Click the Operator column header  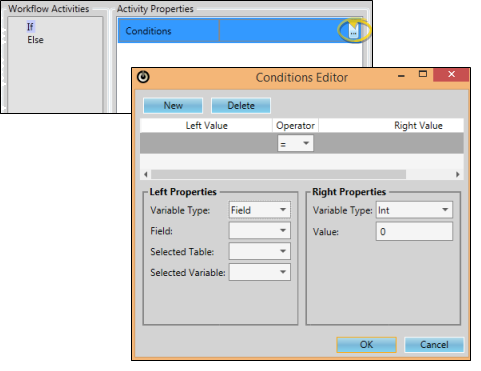tap(295, 125)
